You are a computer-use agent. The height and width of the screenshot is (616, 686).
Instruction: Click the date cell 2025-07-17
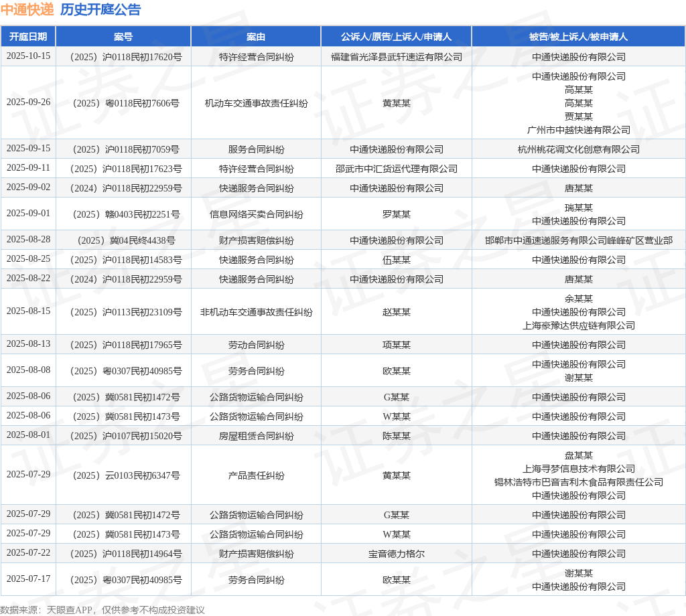point(28,579)
